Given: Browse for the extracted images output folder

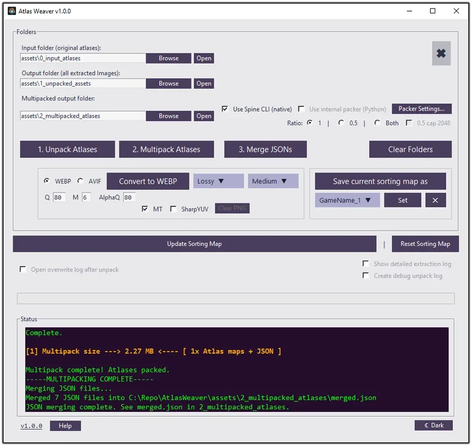Looking at the screenshot, I should point(170,84).
